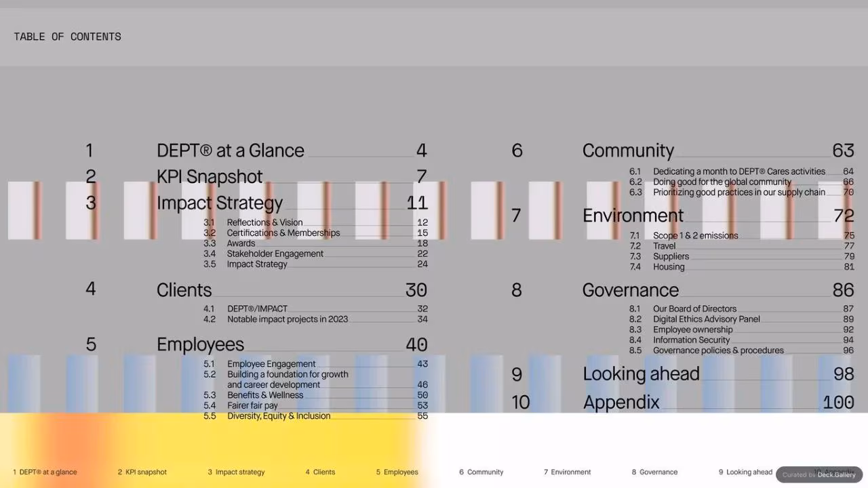Select the Employees chapter heading
This screenshot has width=868, height=488.
(200, 344)
